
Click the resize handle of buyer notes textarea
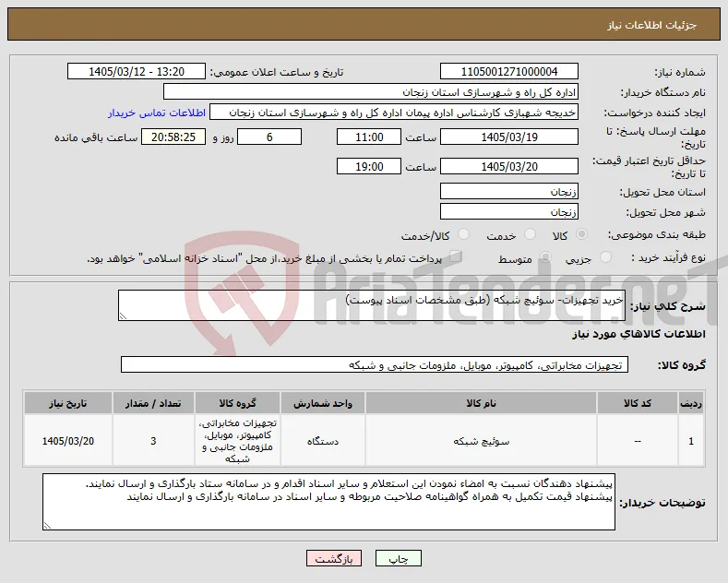(x=47, y=526)
